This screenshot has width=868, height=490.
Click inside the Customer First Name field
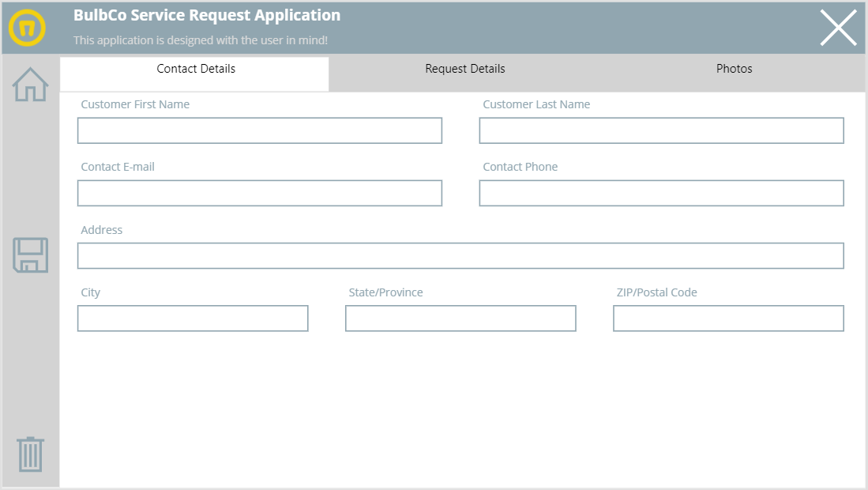(259, 130)
